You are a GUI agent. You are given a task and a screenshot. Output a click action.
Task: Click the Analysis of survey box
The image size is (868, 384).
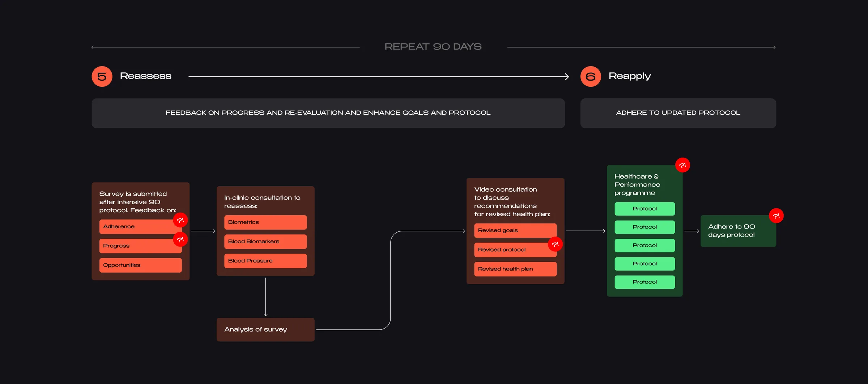[265, 329]
